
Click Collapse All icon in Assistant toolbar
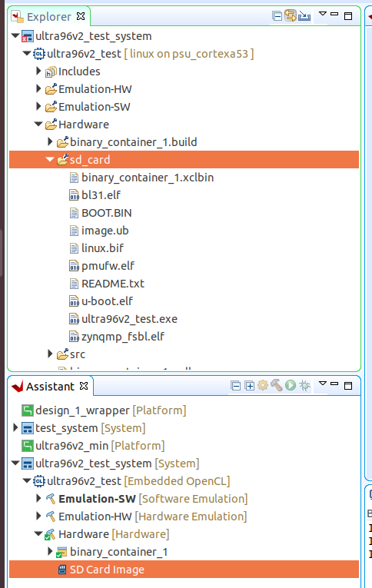(235, 386)
